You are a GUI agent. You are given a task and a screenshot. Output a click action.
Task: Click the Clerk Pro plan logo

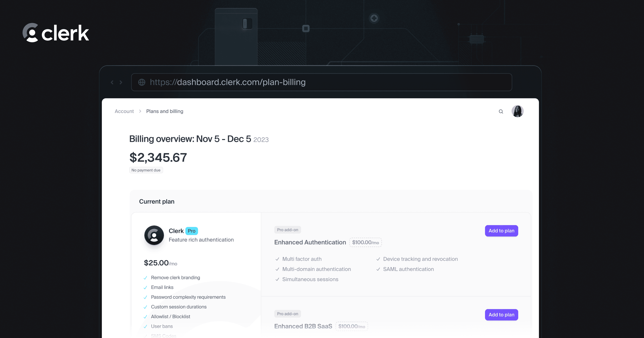point(154,235)
